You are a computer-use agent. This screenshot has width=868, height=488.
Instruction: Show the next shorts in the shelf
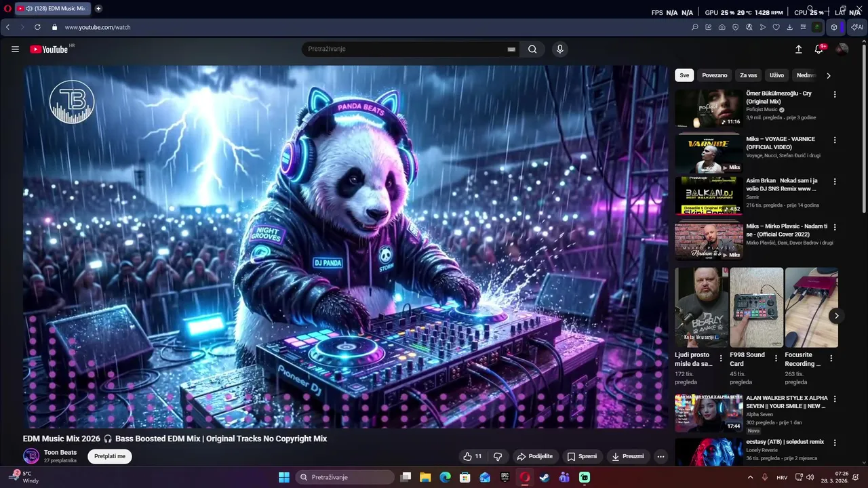836,316
